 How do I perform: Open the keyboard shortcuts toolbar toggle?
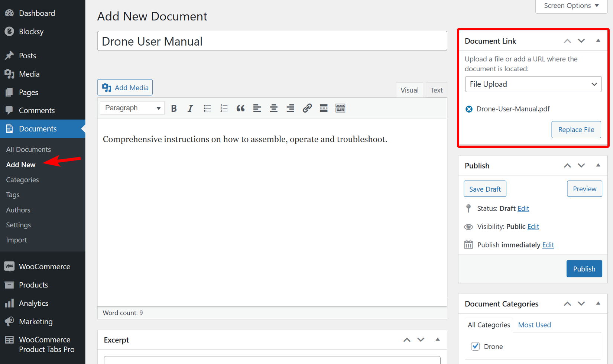(340, 108)
